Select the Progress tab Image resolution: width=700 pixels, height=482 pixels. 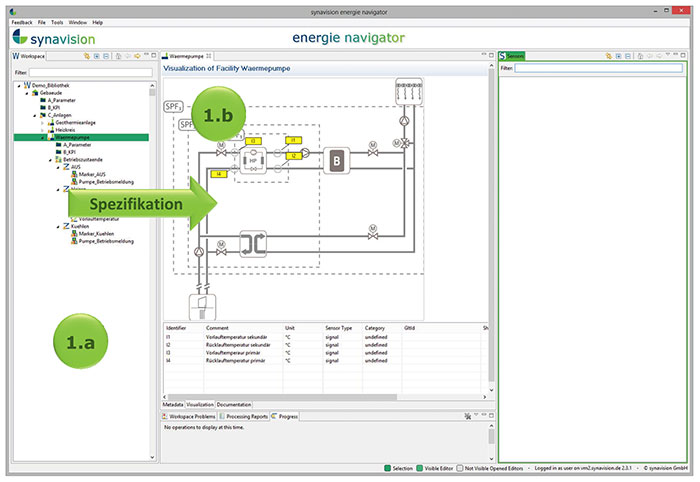click(285, 416)
